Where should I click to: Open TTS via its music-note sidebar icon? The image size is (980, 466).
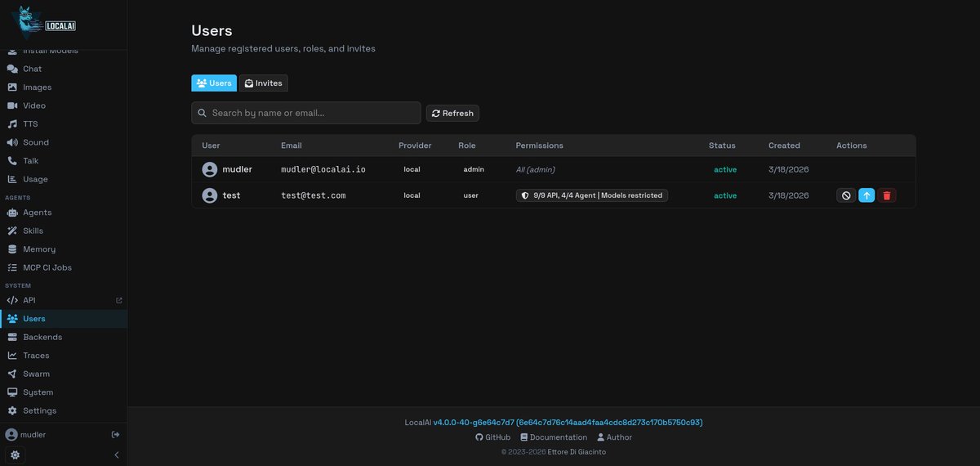(12, 124)
